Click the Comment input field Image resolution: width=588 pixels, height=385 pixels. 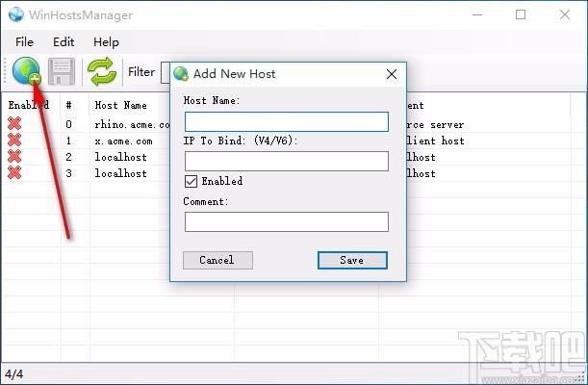coord(287,221)
